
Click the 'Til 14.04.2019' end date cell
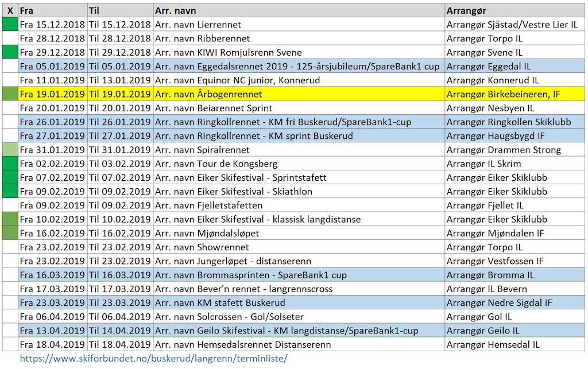click(120, 331)
